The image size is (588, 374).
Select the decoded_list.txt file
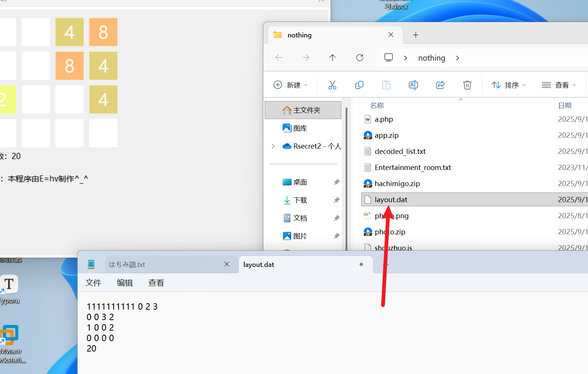[x=400, y=151]
